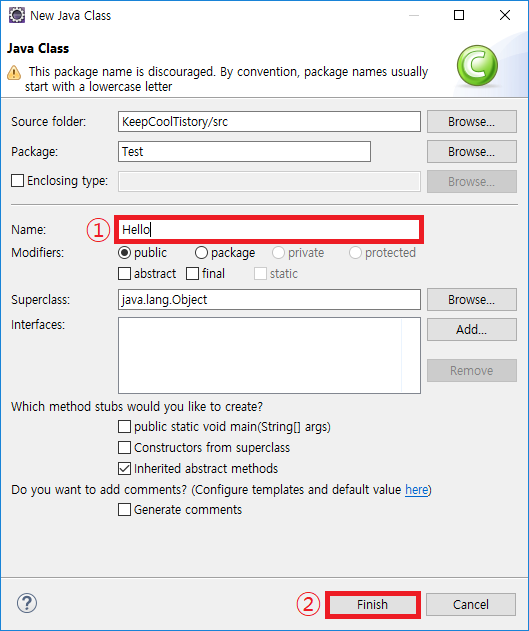Check the final modifier checkbox
Viewport: 529px width, 631px height.
pos(192,274)
